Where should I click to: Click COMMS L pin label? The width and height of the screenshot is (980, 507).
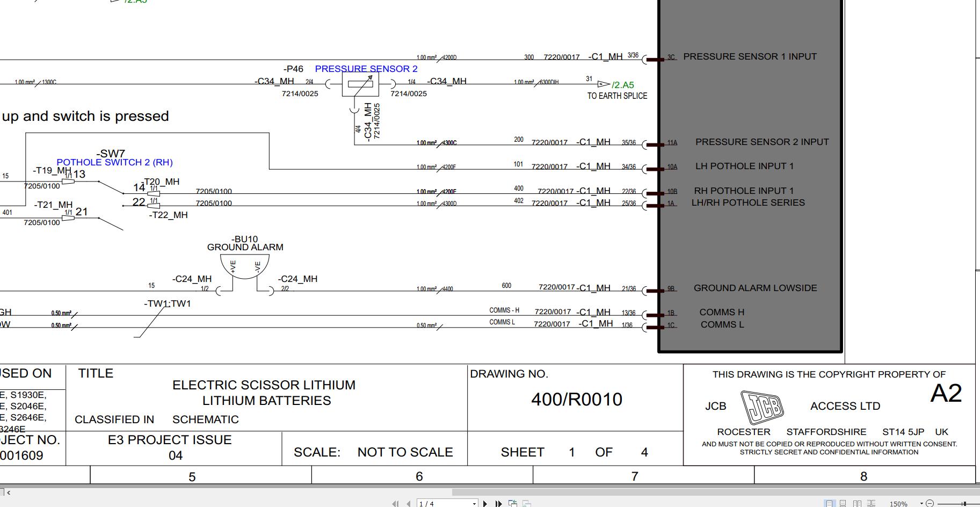[x=722, y=324]
